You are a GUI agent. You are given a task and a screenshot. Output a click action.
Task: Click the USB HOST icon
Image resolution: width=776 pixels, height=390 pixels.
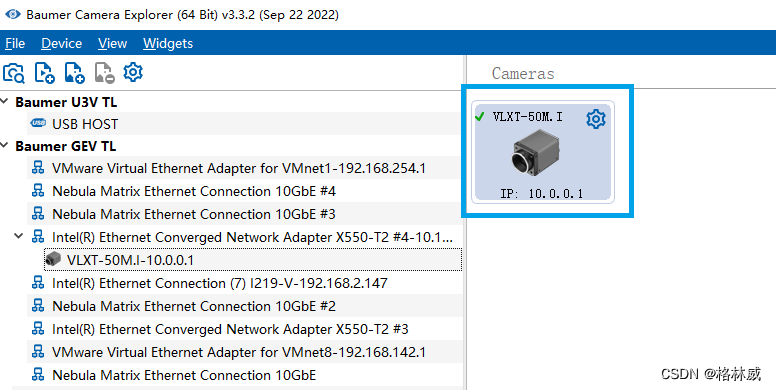38,123
